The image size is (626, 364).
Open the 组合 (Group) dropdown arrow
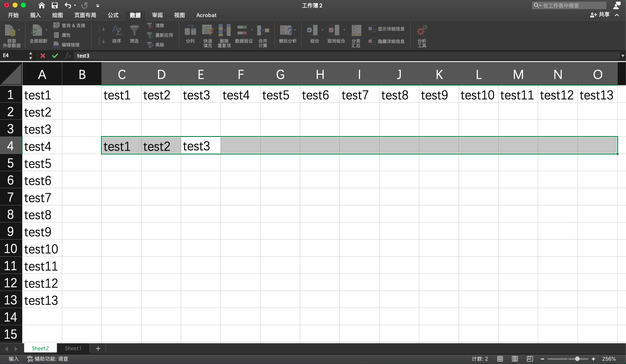tap(322, 29)
